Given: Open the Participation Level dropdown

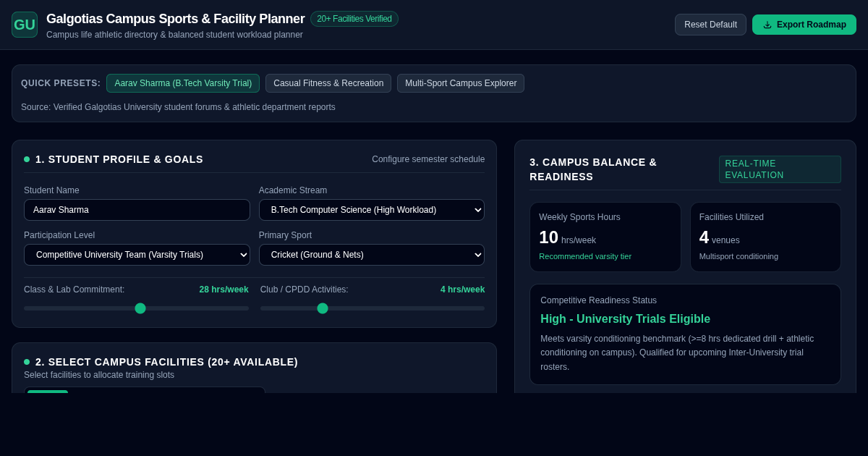Looking at the screenshot, I should 137,255.
